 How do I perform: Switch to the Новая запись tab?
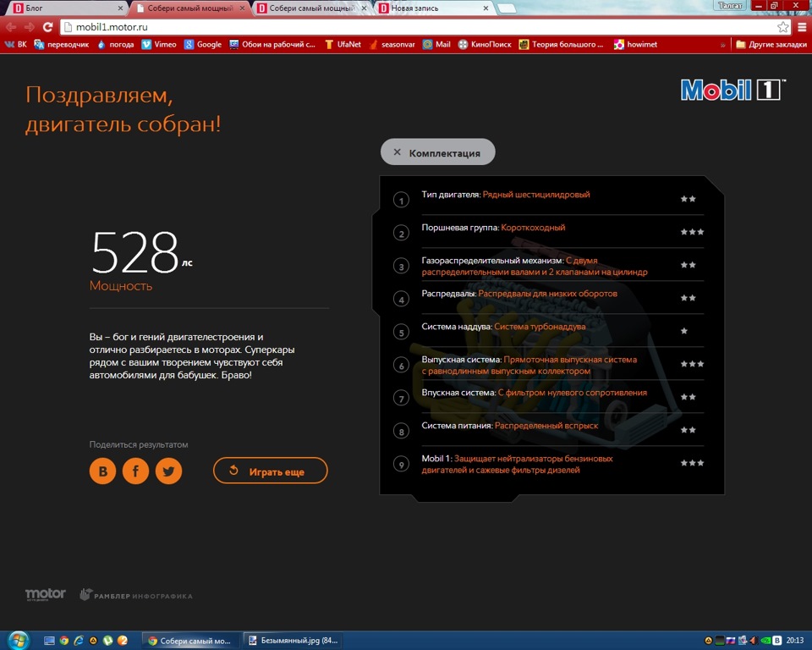(434, 8)
